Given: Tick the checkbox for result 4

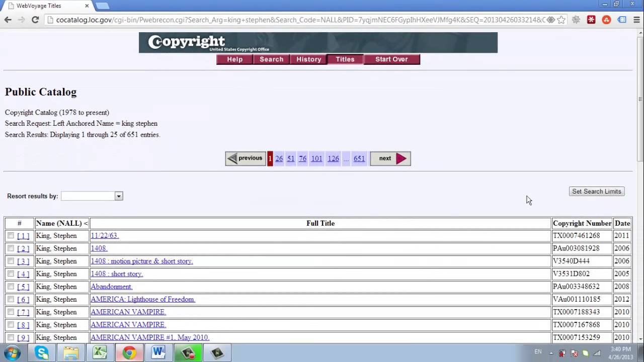Looking at the screenshot, I should point(11,274).
